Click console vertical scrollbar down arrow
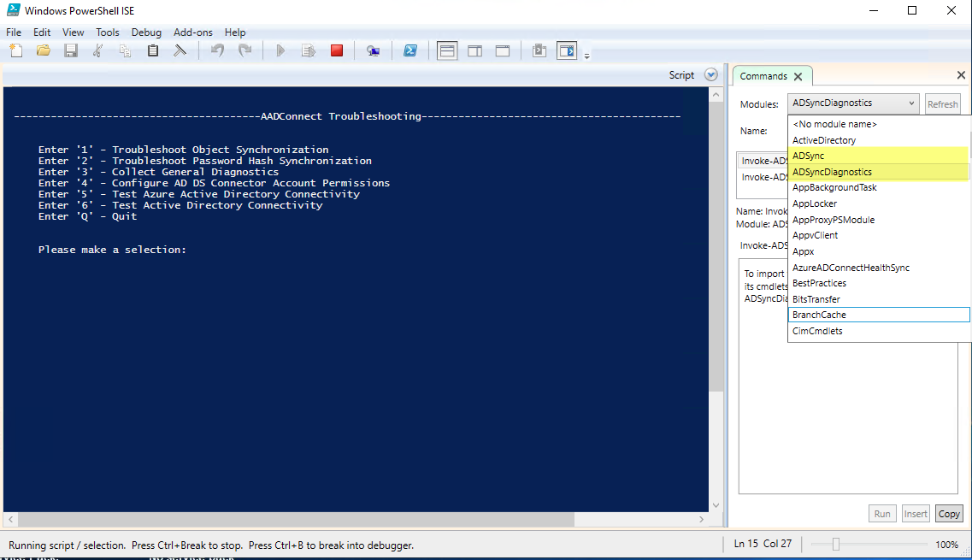This screenshot has width=972, height=560. pos(716,505)
